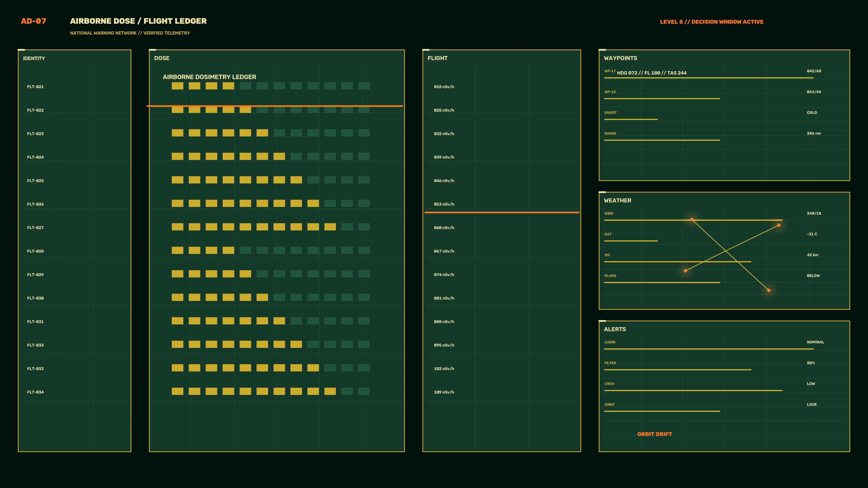Click the WIND 240/18 value

click(814, 213)
